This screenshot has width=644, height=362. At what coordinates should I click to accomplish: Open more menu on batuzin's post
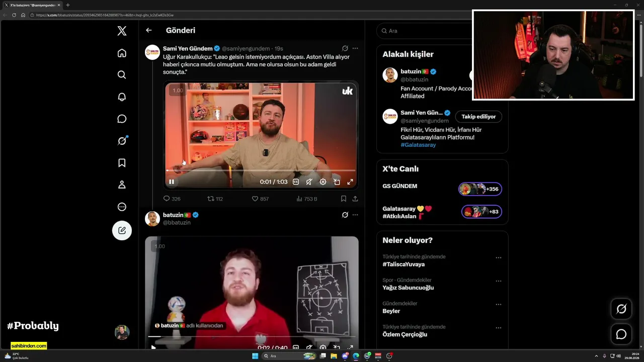tap(355, 215)
